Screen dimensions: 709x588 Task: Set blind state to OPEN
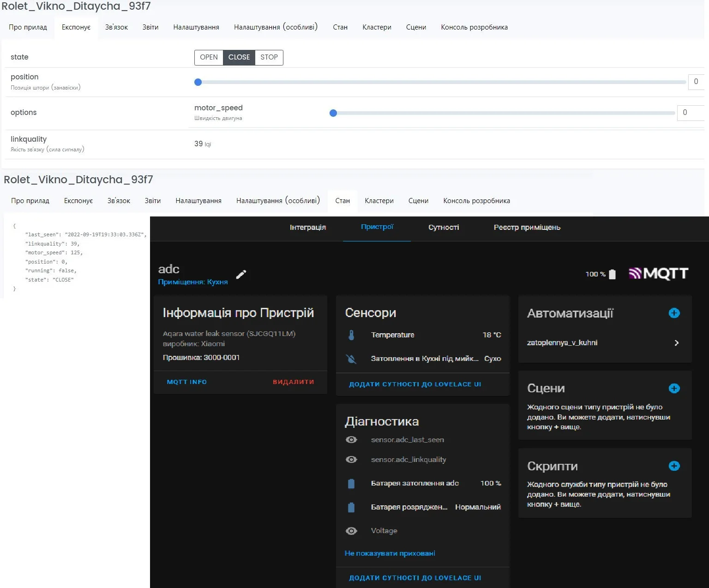209,57
